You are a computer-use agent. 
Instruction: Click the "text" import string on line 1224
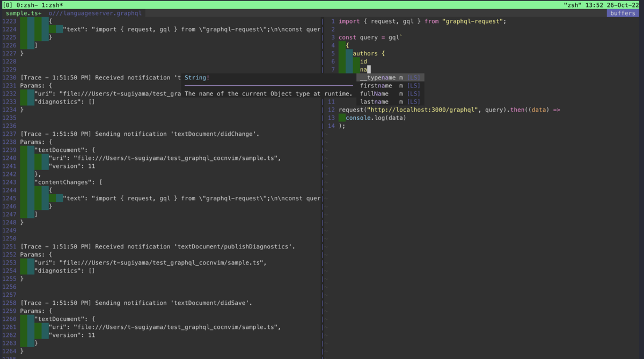coord(192,30)
